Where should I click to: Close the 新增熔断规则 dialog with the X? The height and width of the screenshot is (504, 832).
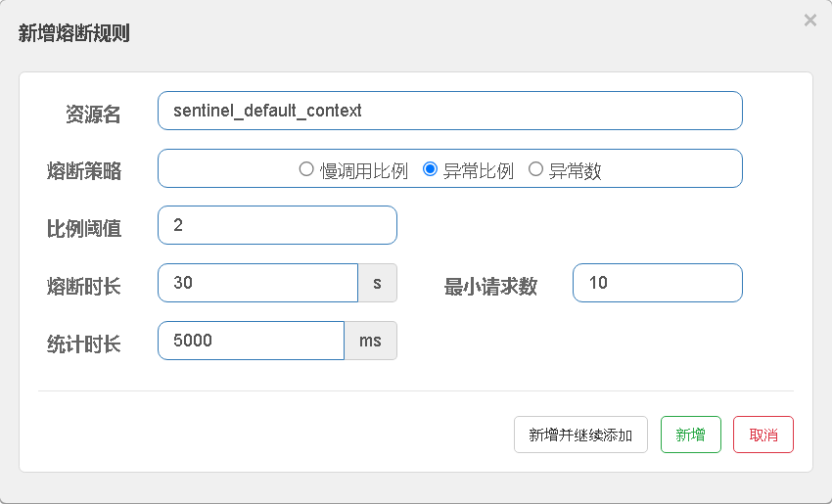809,21
